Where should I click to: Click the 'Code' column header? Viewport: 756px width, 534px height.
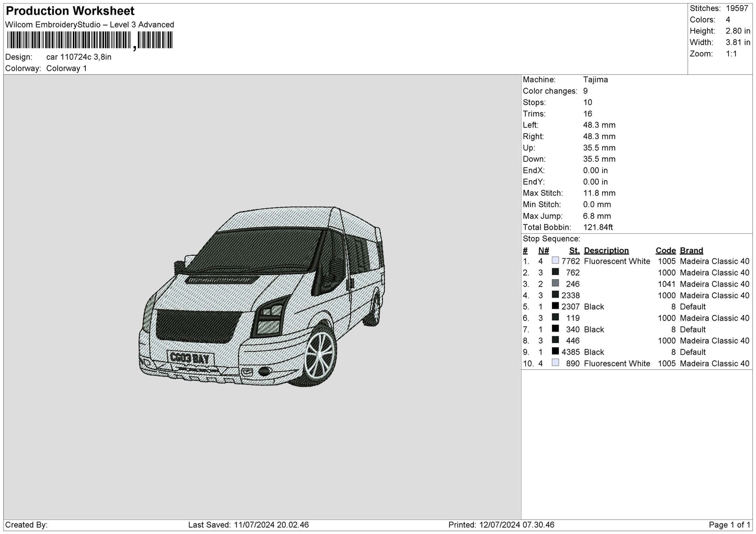(665, 251)
